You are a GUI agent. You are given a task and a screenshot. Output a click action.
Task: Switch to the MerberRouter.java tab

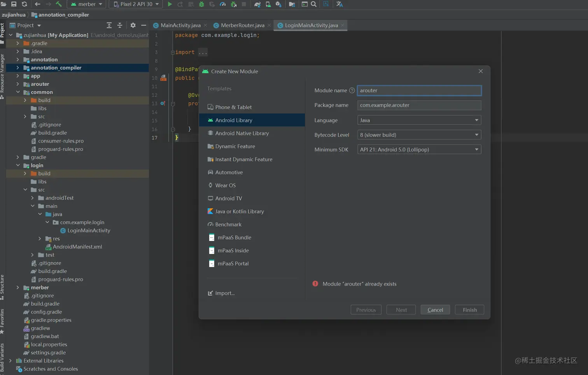click(x=242, y=25)
